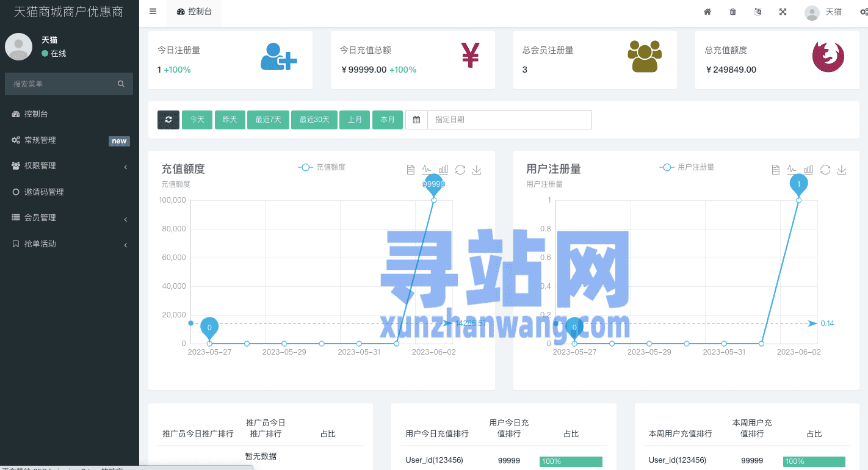
Task: Click the 指定日期 date input field
Action: point(509,120)
